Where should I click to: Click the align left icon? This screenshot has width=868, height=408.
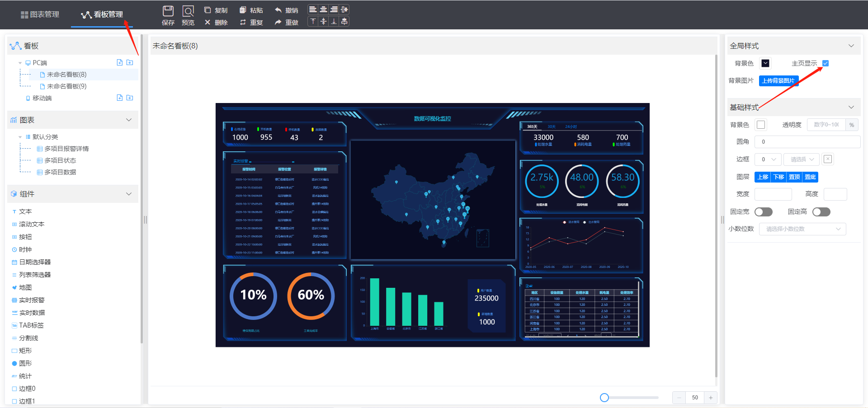pyautogui.click(x=313, y=9)
